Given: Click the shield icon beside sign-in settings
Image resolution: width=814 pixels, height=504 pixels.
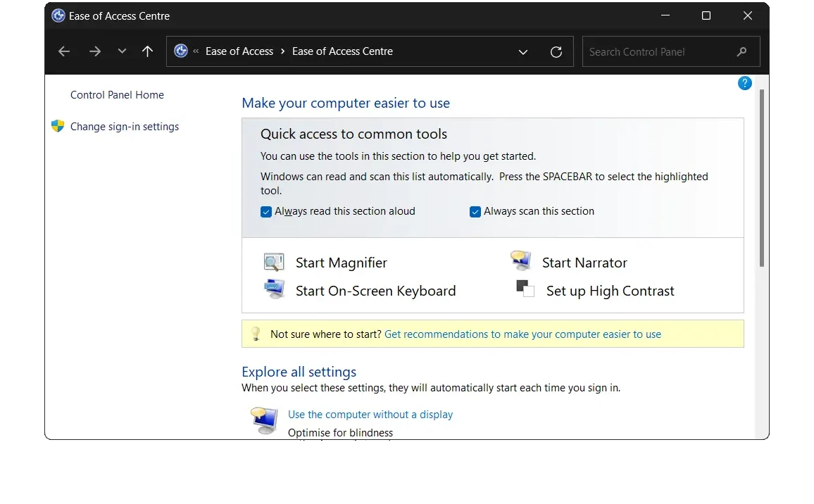Looking at the screenshot, I should coord(58,126).
